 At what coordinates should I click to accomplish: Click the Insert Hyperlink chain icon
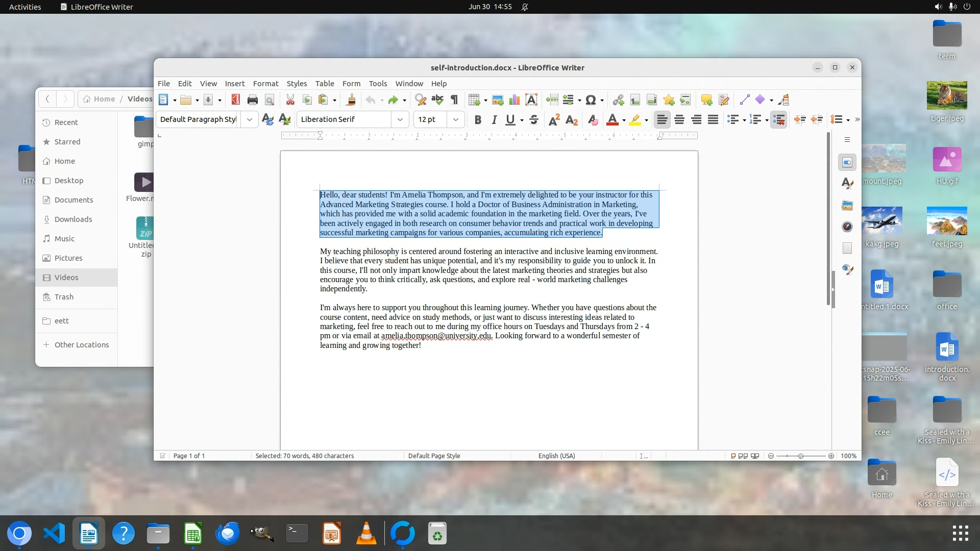click(618, 100)
